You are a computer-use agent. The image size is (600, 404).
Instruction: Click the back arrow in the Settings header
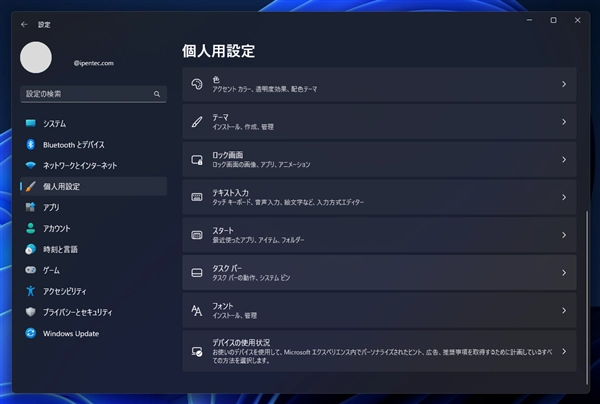(x=24, y=24)
